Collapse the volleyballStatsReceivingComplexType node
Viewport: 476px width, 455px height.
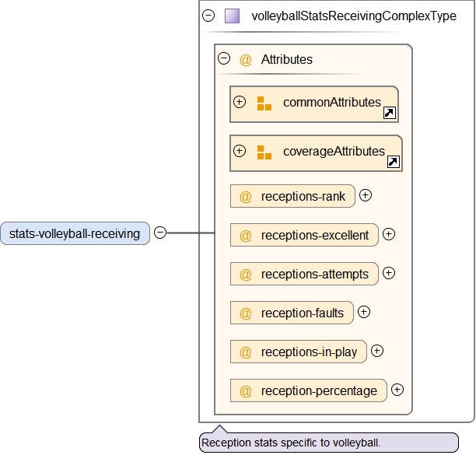208,16
